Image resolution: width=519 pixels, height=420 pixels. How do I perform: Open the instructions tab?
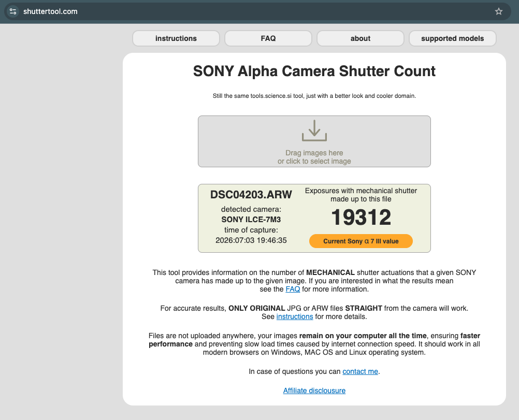(176, 38)
